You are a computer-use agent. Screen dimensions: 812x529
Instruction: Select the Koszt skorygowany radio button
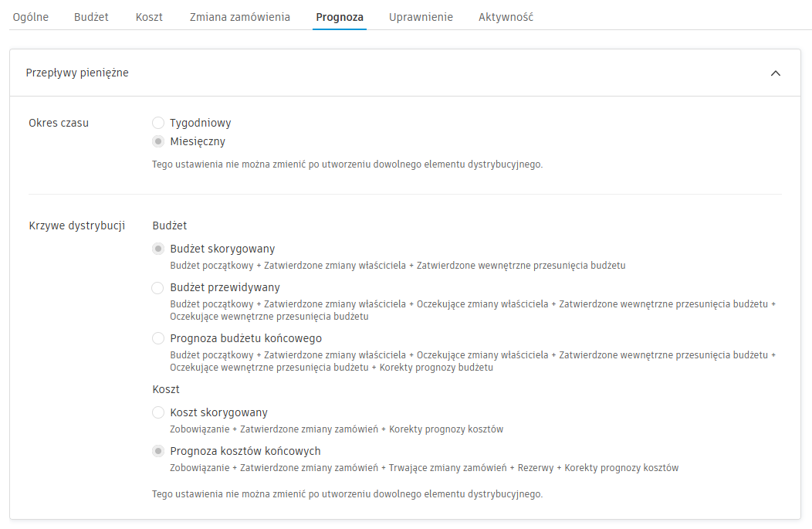[158, 412]
